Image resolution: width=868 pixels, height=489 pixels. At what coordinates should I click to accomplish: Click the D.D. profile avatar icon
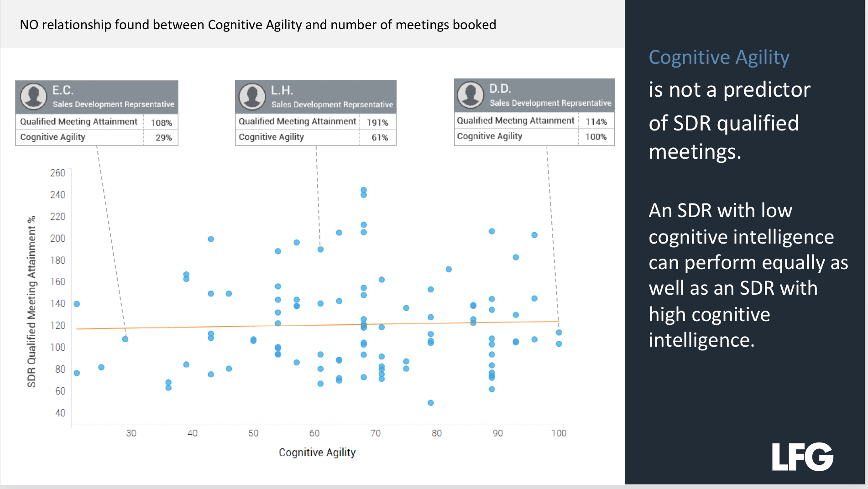pos(471,94)
